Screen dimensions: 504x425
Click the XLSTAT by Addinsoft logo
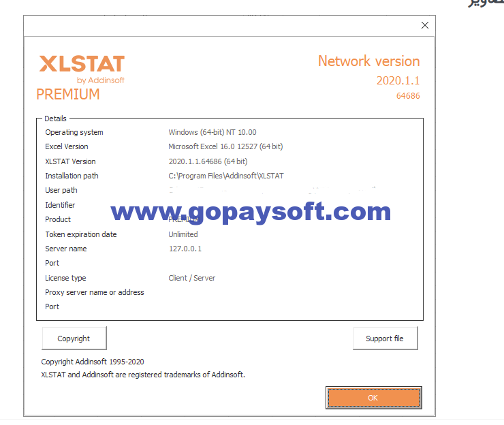click(82, 69)
